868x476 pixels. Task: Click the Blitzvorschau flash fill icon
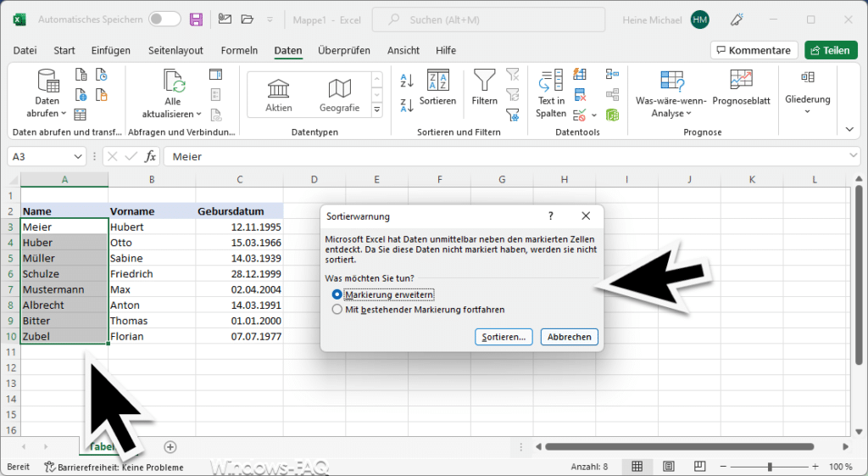coord(580,74)
